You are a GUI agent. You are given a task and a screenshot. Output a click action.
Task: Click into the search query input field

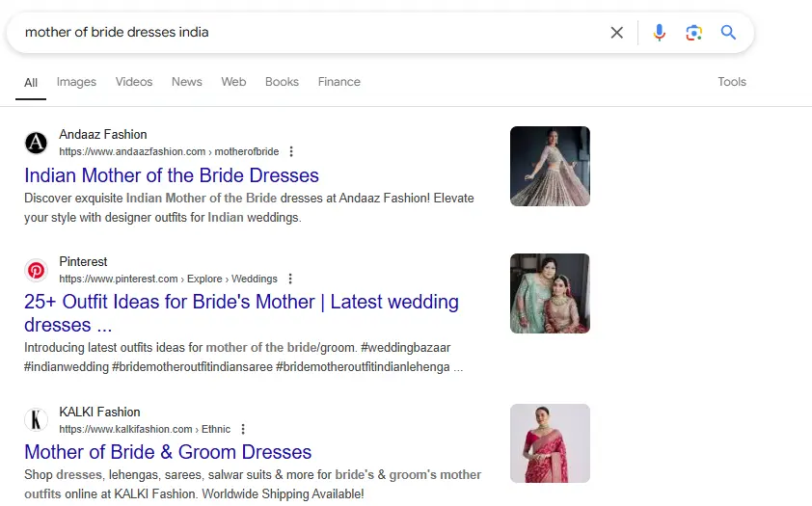pyautogui.click(x=309, y=33)
